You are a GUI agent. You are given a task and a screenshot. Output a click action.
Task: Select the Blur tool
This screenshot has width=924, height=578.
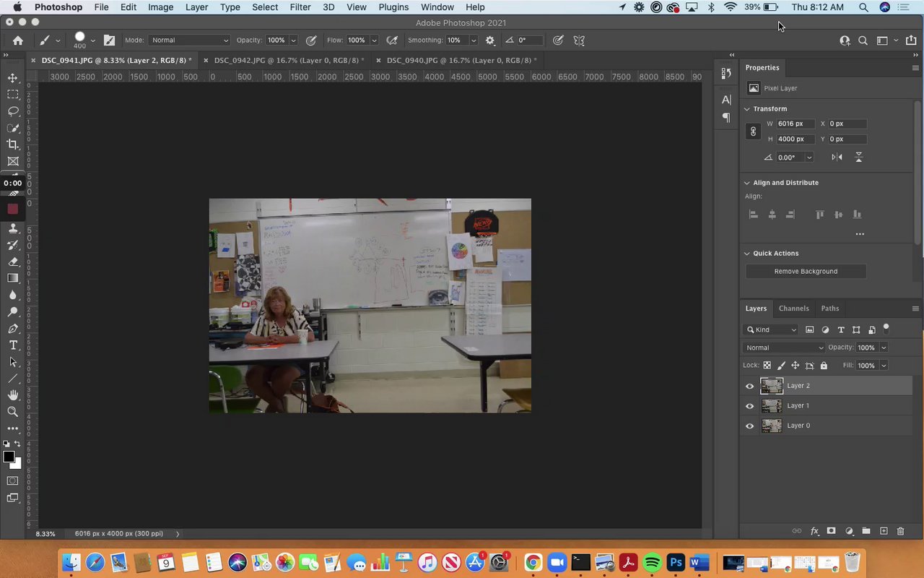click(x=13, y=295)
